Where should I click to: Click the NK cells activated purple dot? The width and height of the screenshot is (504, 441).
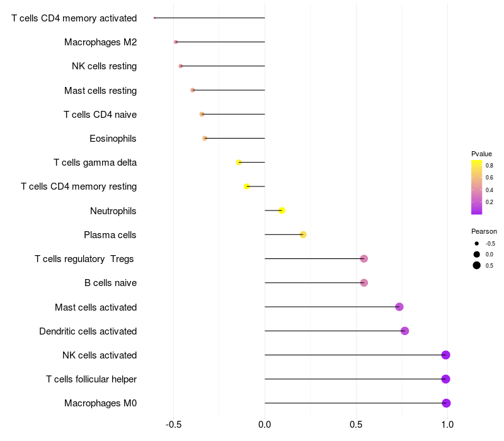pyautogui.click(x=445, y=355)
